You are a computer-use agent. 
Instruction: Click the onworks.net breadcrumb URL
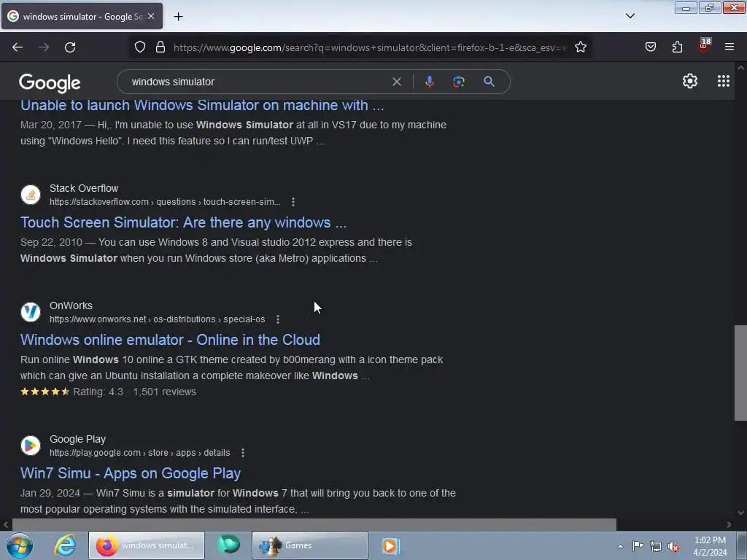click(158, 319)
